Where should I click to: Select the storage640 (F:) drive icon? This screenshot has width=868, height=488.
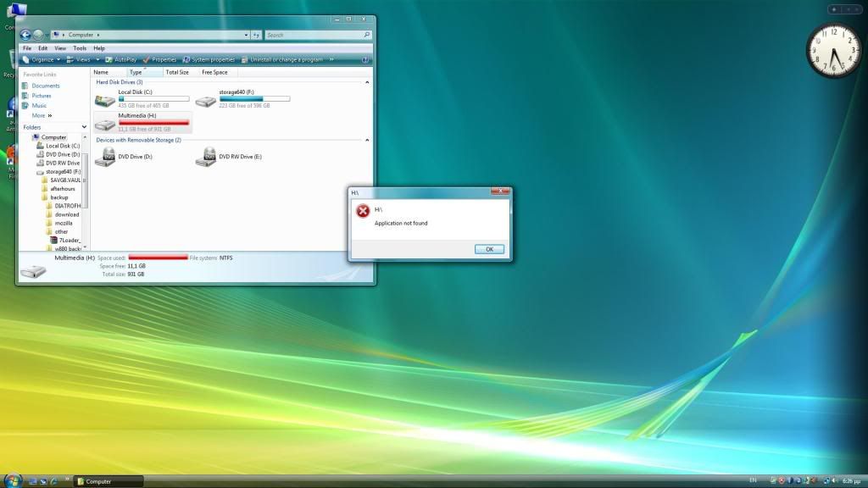click(205, 100)
